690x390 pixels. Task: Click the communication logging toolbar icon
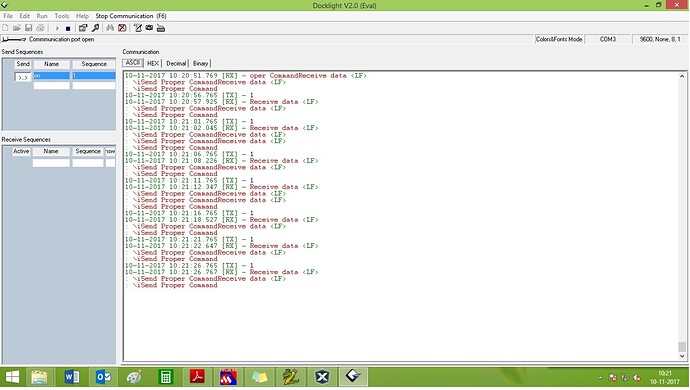138,28
